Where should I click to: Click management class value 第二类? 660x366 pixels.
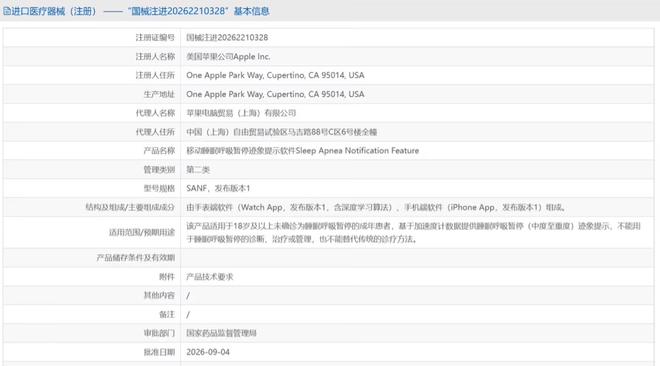[x=198, y=170]
